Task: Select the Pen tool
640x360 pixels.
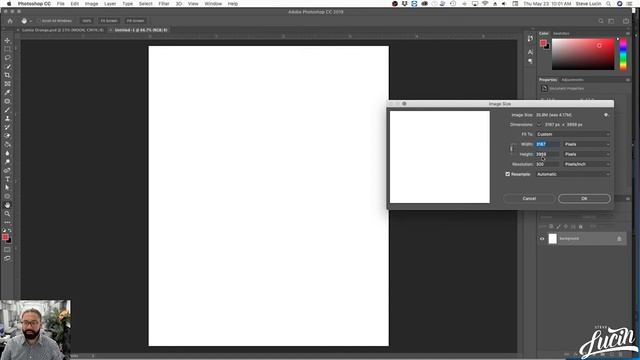Action: click(7, 170)
